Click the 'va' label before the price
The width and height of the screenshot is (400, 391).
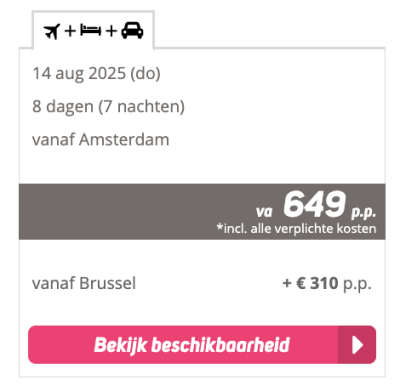tap(264, 212)
